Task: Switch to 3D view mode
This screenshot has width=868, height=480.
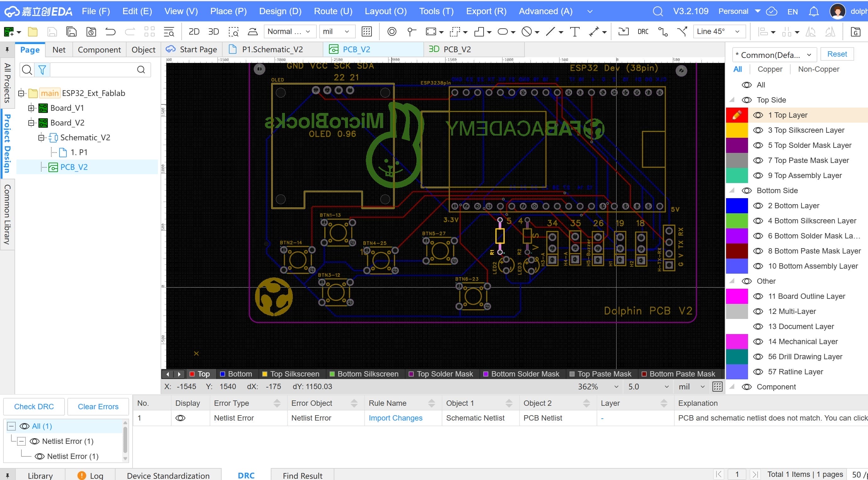Action: pyautogui.click(x=213, y=32)
